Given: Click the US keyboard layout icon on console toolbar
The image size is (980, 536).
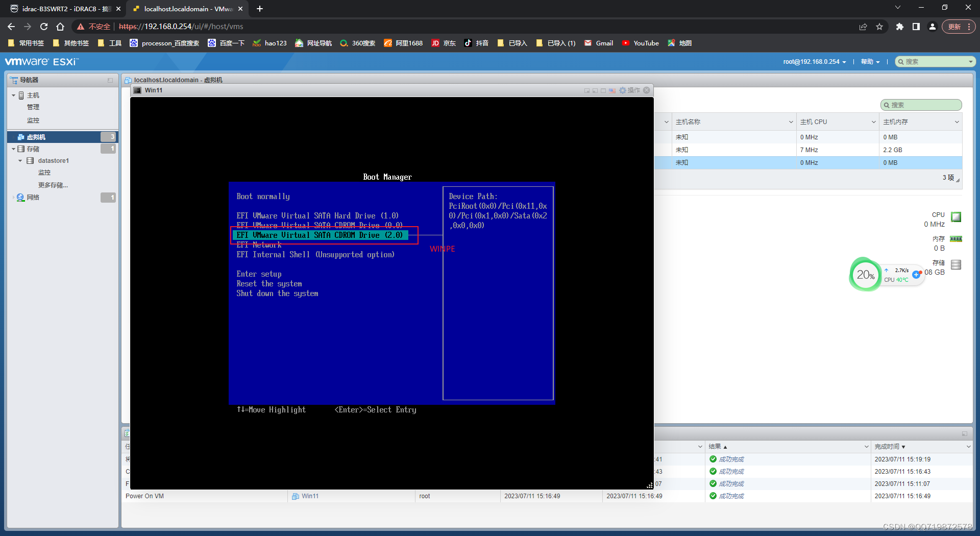Looking at the screenshot, I should (x=612, y=90).
